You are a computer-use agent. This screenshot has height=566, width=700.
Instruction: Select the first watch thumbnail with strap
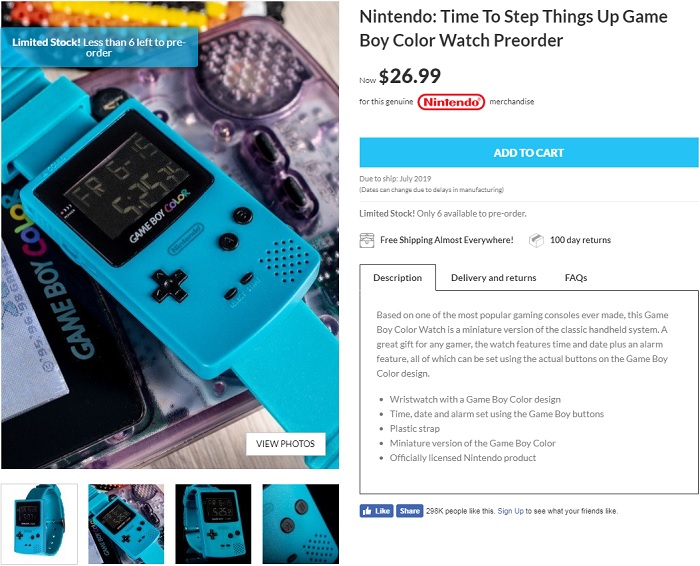(x=39, y=524)
